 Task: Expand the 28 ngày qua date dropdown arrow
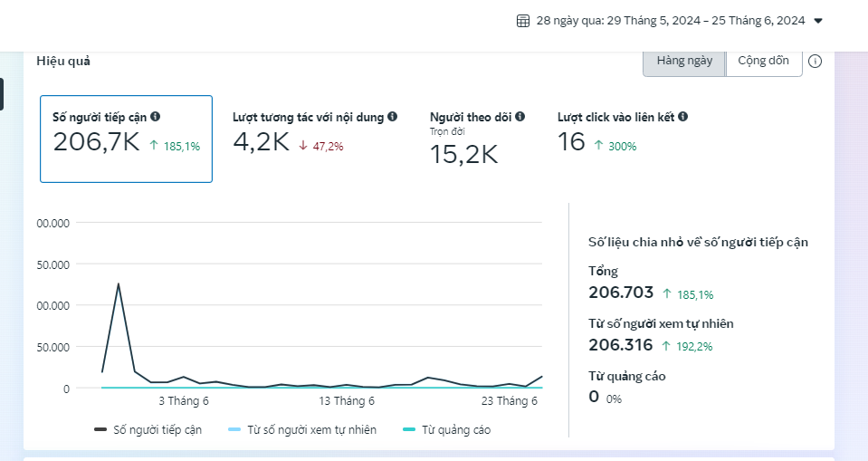point(818,21)
